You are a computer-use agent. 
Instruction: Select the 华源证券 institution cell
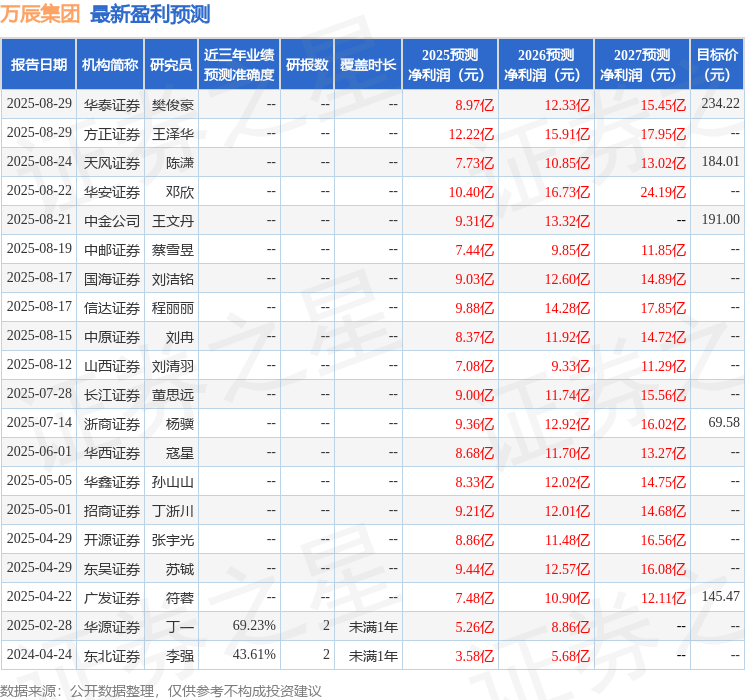[112, 627]
